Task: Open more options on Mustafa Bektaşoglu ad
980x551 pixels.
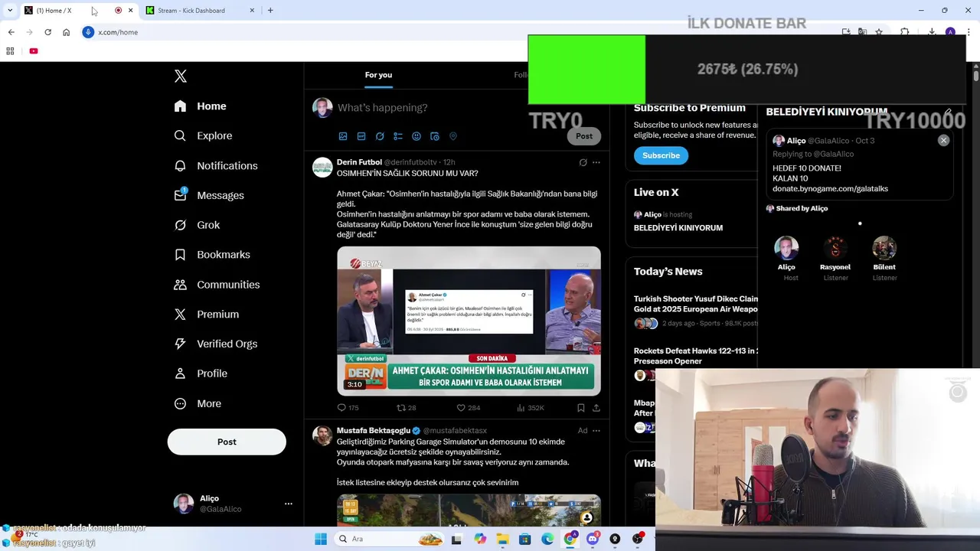Action: (x=596, y=431)
